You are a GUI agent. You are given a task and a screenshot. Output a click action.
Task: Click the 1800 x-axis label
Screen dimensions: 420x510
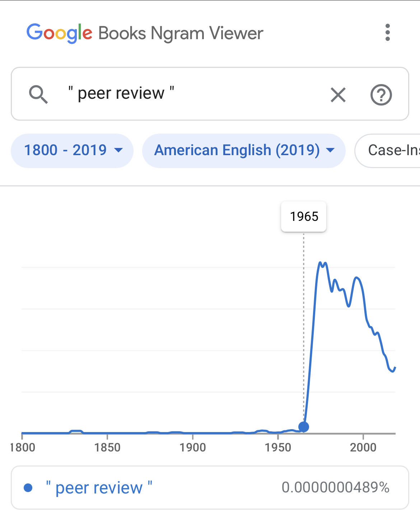pyautogui.click(x=23, y=448)
